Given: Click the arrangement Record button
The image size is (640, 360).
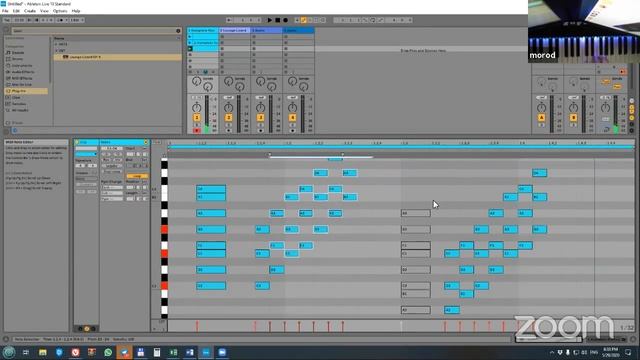Looking at the screenshot, I should coord(285,20).
